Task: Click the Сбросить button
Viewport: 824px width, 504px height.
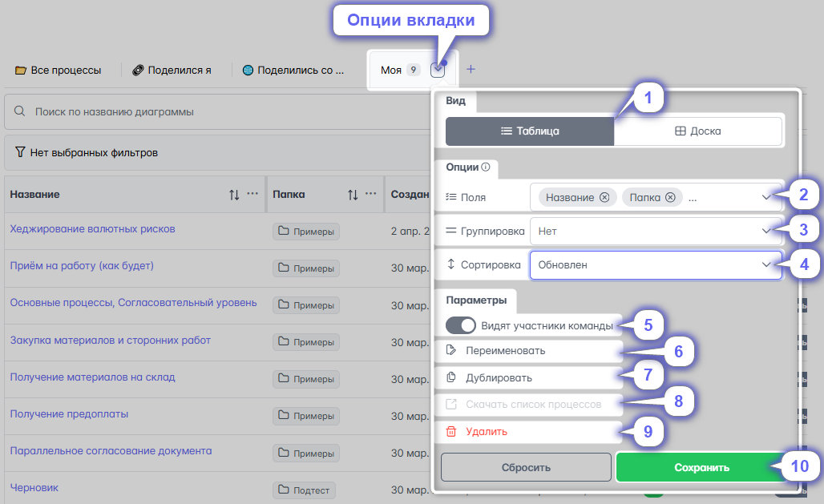Action: click(x=526, y=467)
